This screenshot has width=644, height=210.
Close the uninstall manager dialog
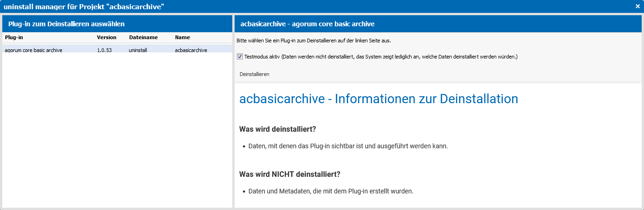[638, 6]
